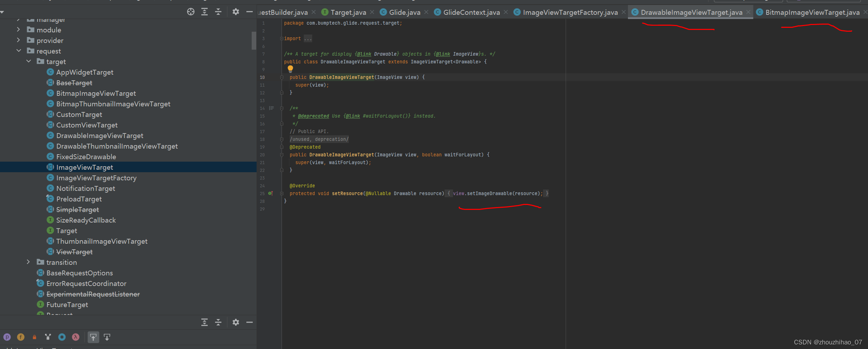Collapse all in the Structure panel toolbar
868x349 pixels.
218,322
